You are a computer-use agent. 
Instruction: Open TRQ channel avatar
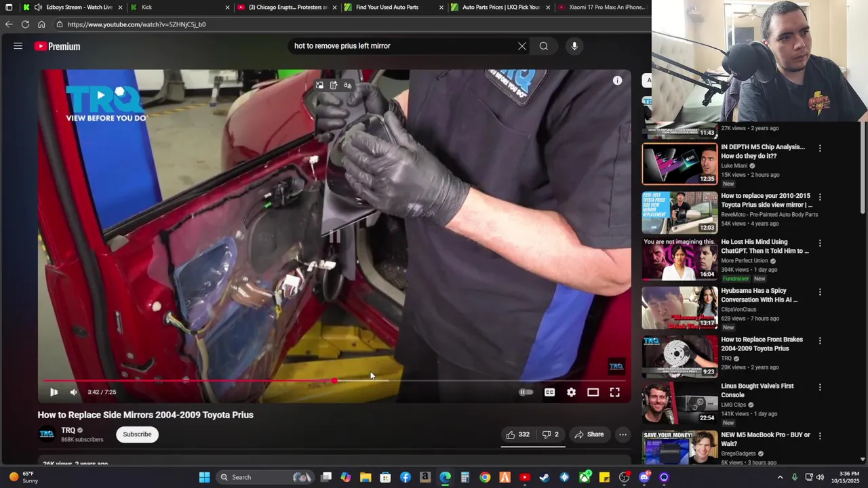click(47, 434)
